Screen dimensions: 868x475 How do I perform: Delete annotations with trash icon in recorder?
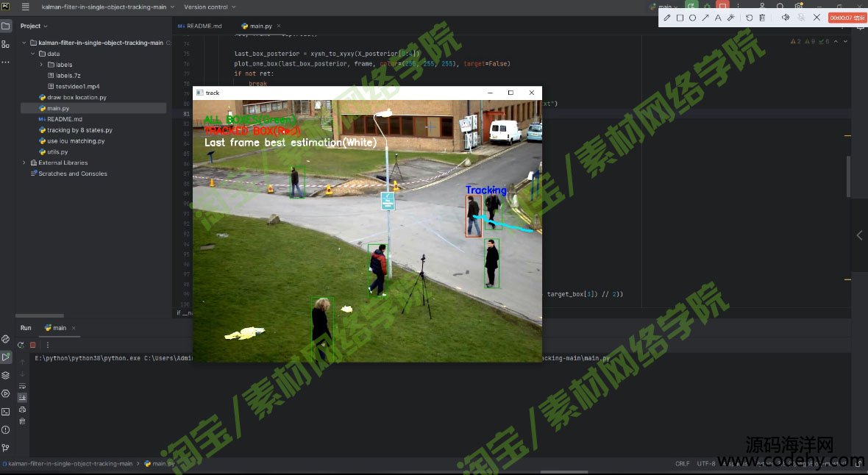(x=762, y=18)
